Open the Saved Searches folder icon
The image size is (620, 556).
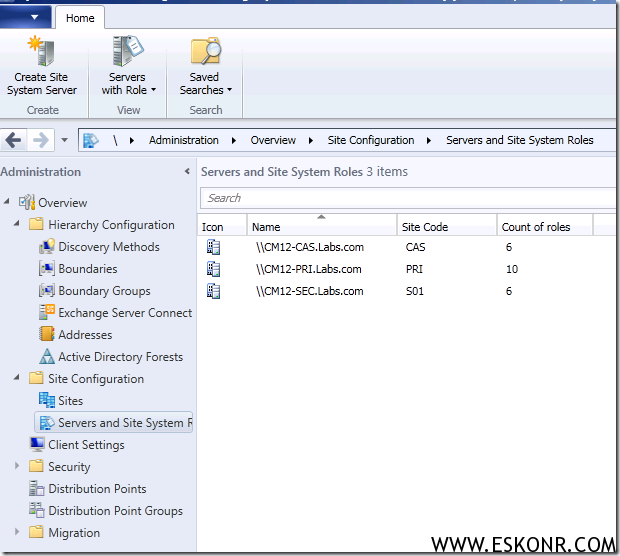(x=206, y=51)
